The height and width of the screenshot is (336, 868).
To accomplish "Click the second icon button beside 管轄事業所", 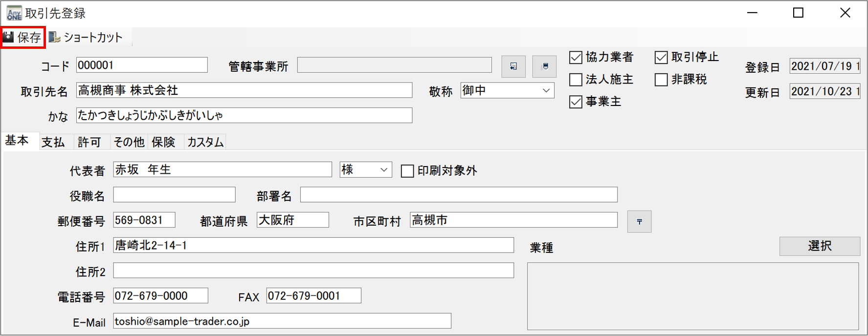I will click(544, 66).
